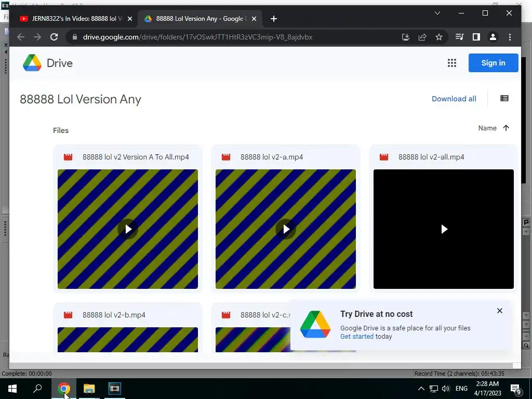Screen dimensions: 532x399
Task: Open network status tray icon
Action: (434, 389)
